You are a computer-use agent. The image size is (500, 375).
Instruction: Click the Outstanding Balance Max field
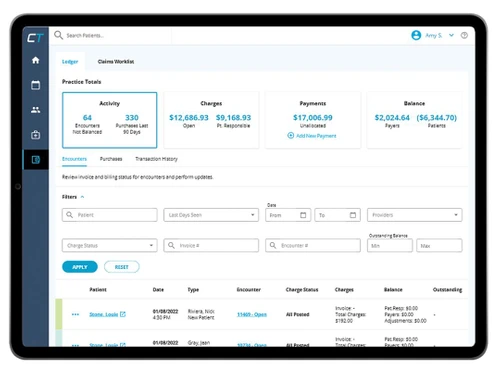(439, 246)
